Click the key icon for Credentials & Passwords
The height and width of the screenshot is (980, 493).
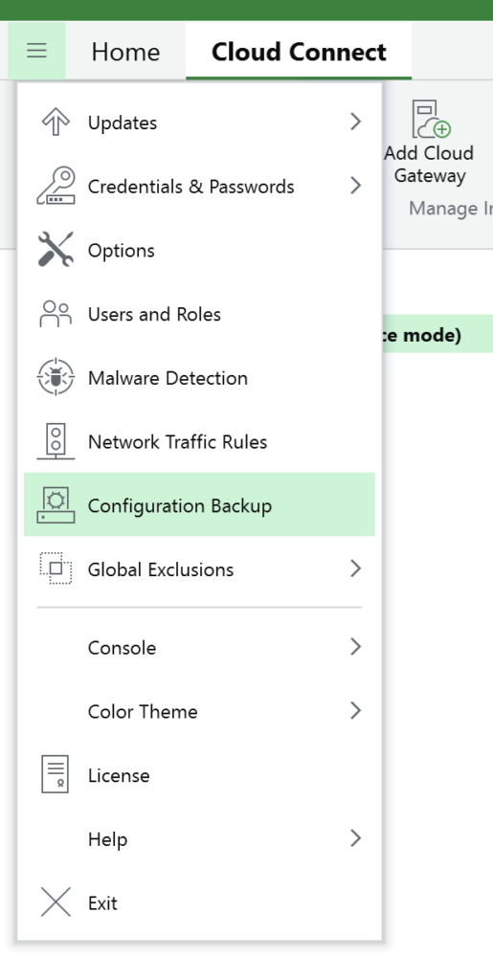click(x=56, y=186)
